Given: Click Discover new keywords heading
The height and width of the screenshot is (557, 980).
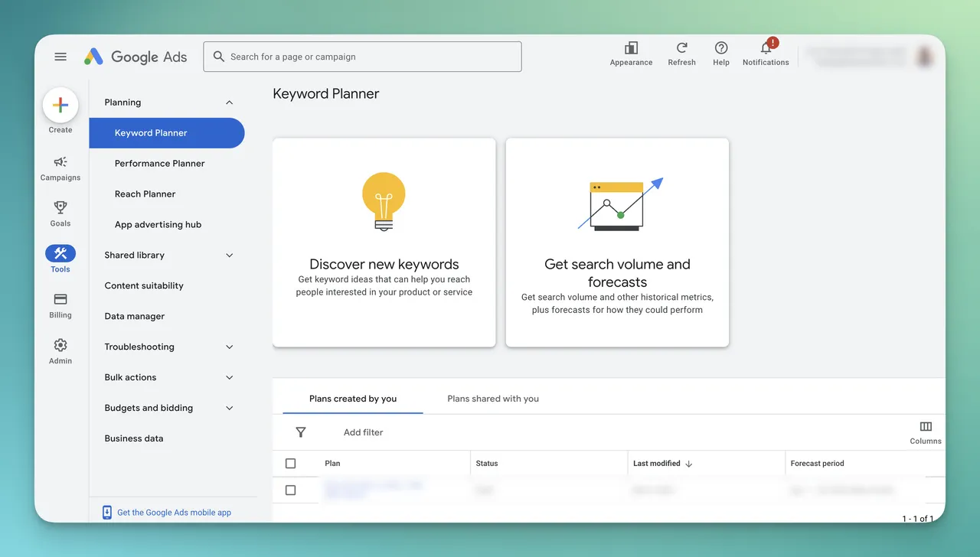Looking at the screenshot, I should (x=384, y=265).
